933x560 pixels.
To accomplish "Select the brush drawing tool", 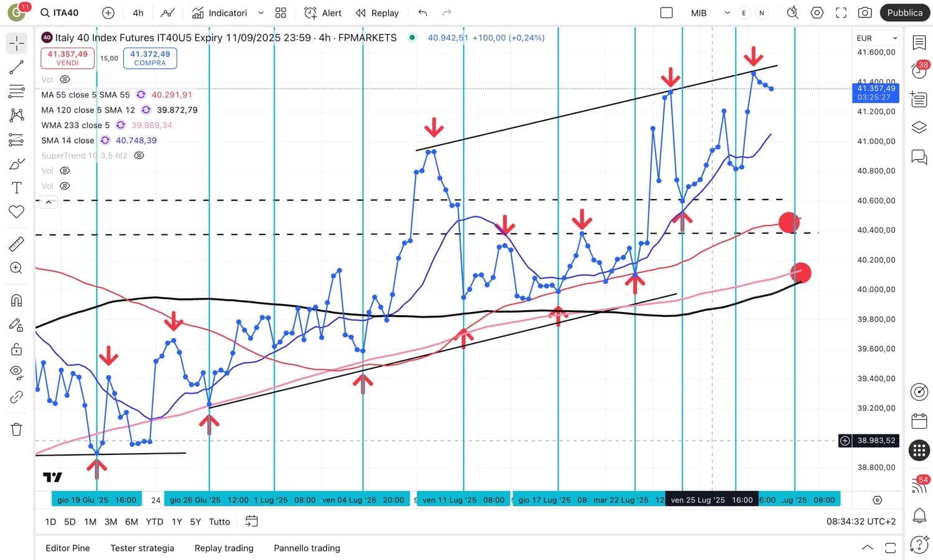I will click(x=17, y=164).
